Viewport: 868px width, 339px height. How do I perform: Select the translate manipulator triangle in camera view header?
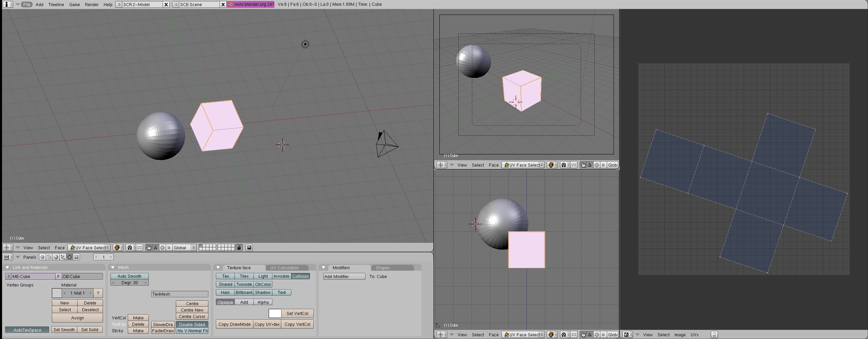click(590, 165)
